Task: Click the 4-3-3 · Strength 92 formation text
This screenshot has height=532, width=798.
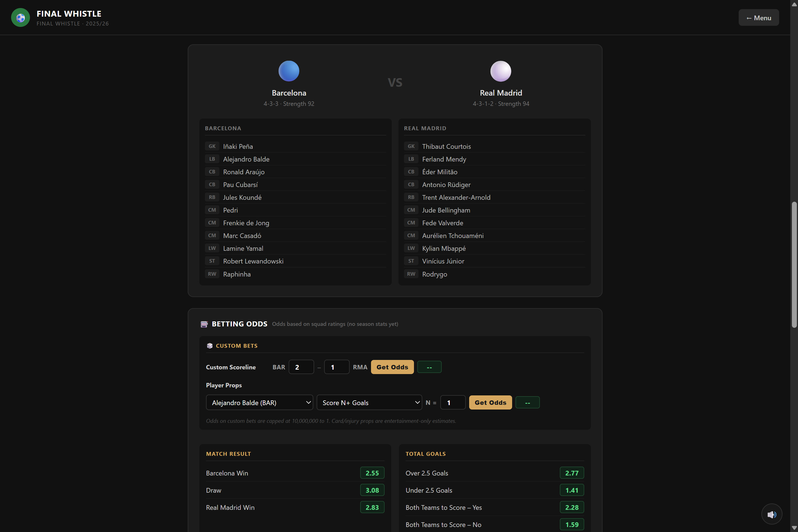Action: (x=289, y=104)
